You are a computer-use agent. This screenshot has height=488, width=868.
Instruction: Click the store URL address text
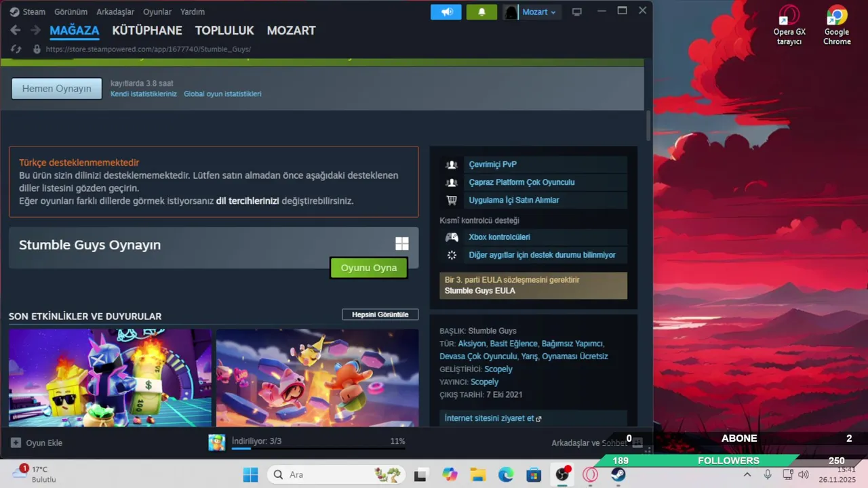[x=149, y=49]
